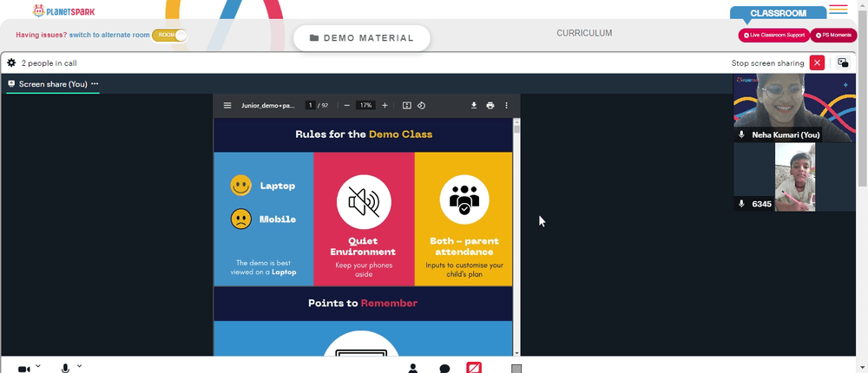This screenshot has width=868, height=373.
Task: Open Screen share options ellipsis
Action: pyautogui.click(x=95, y=84)
